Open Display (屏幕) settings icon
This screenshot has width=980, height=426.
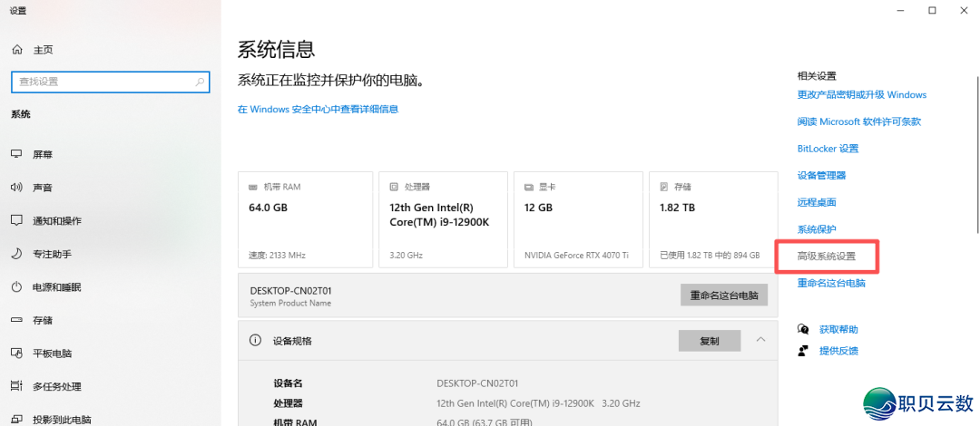point(16,154)
